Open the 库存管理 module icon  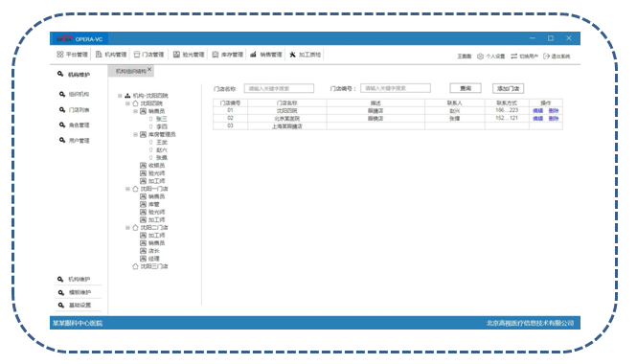[216, 55]
